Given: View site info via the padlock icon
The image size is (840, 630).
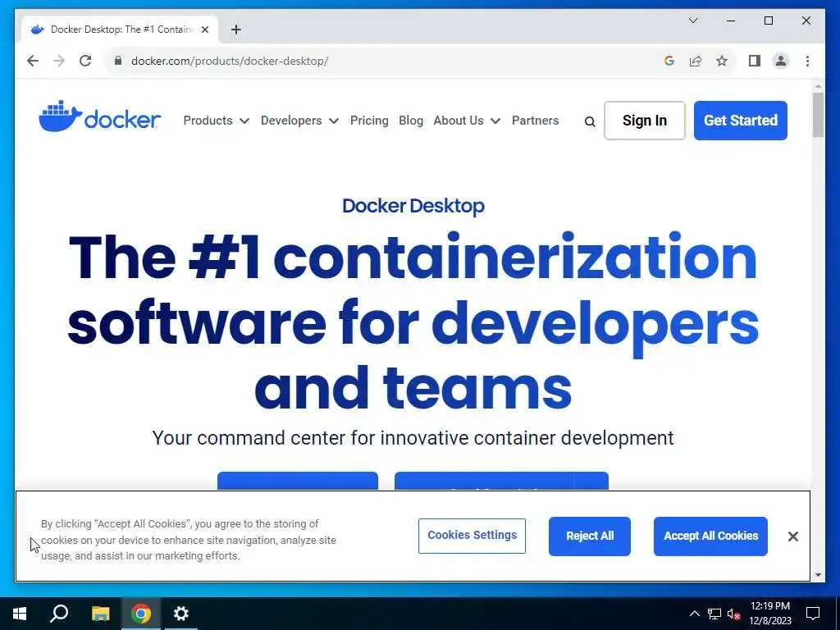Looking at the screenshot, I should point(118,61).
